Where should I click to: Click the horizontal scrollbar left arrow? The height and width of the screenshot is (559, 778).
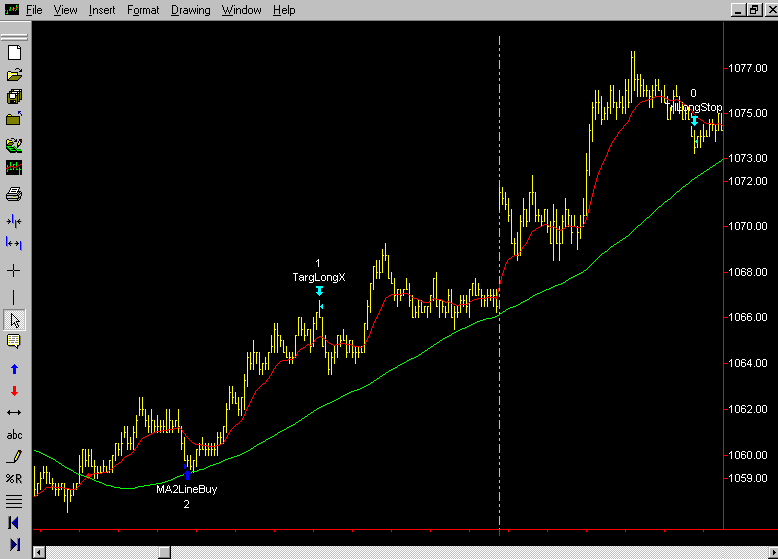point(39,552)
